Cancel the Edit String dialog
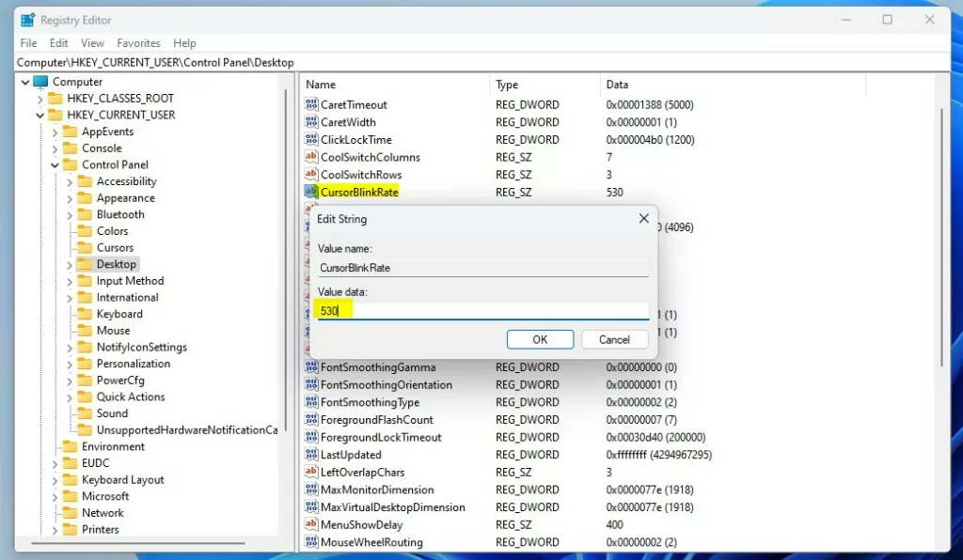 614,339
